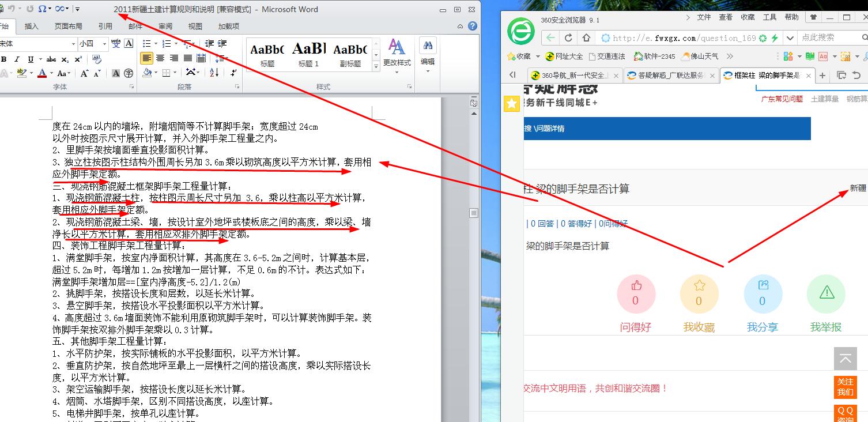868x422 pixels.
Task: Open Change Styles (更改样式) in Word
Action: [x=397, y=56]
